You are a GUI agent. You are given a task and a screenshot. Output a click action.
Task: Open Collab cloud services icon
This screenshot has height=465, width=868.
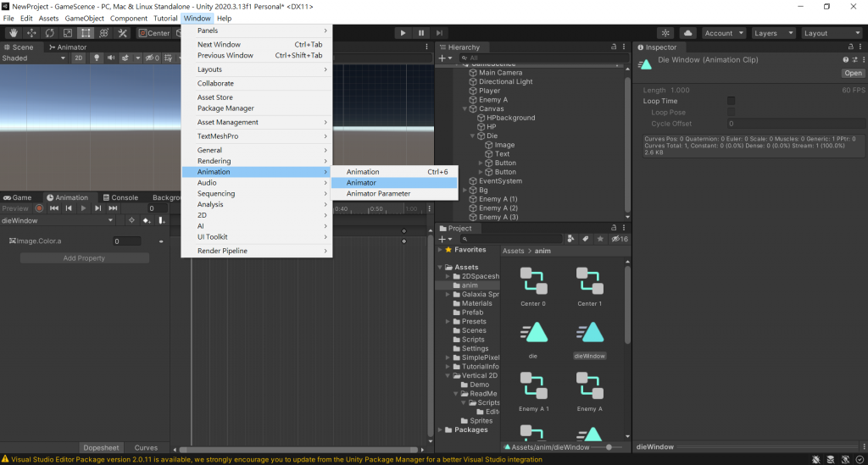tap(688, 33)
